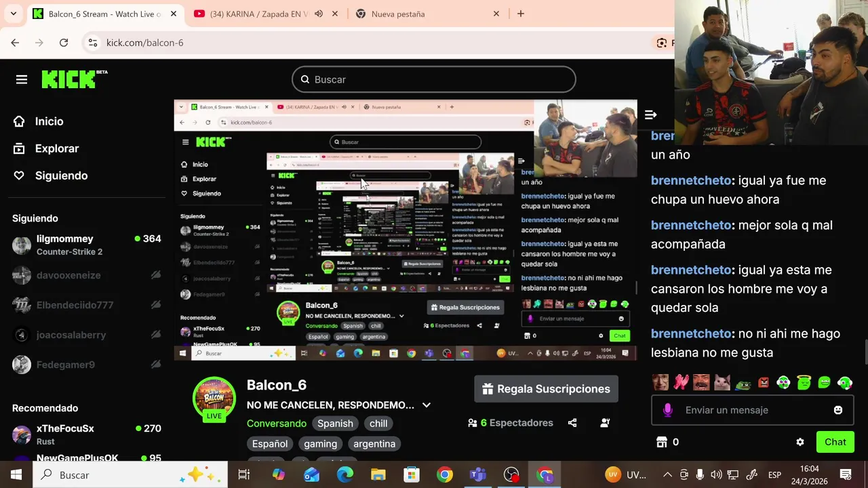
Task: Open chat settings gear
Action: (x=800, y=442)
